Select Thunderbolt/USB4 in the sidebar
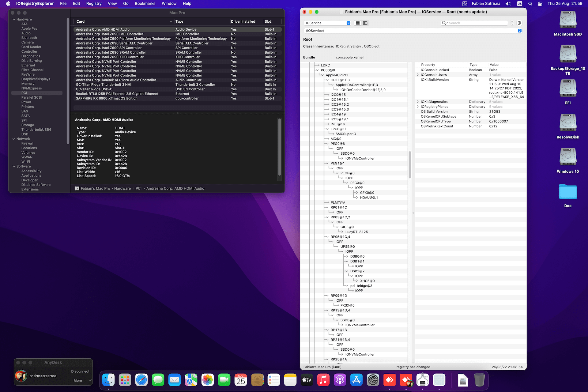This screenshot has width=588, height=392. click(x=36, y=130)
